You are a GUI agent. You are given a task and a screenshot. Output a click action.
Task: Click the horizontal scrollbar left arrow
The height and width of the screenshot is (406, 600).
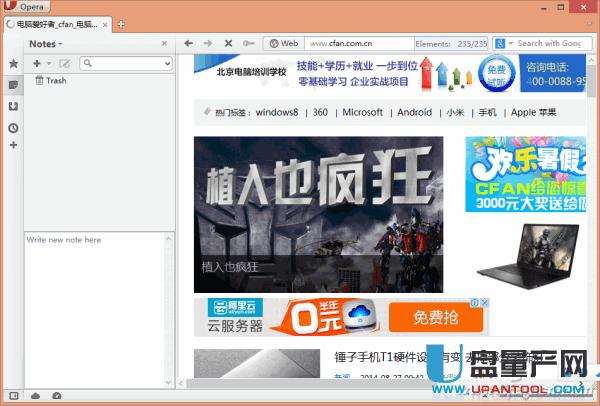click(182, 383)
